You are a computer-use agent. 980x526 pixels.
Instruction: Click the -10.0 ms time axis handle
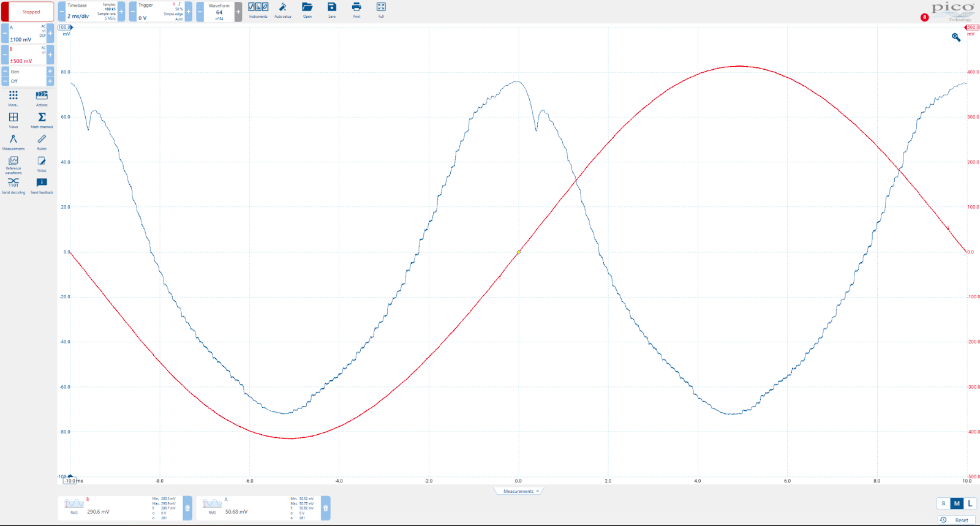point(70,481)
